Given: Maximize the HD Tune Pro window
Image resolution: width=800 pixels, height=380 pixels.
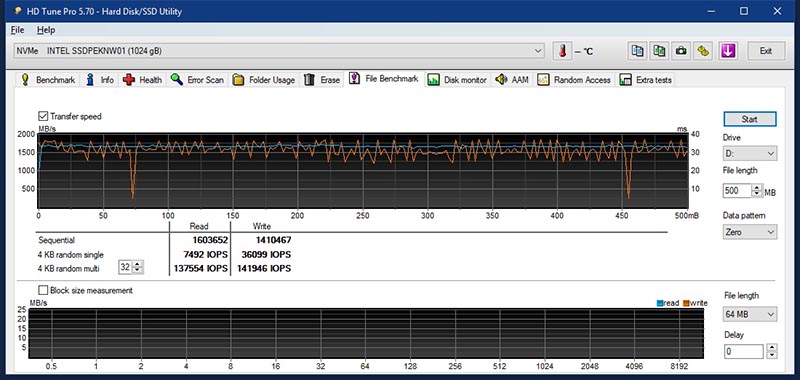Looking at the screenshot, I should (744, 11).
